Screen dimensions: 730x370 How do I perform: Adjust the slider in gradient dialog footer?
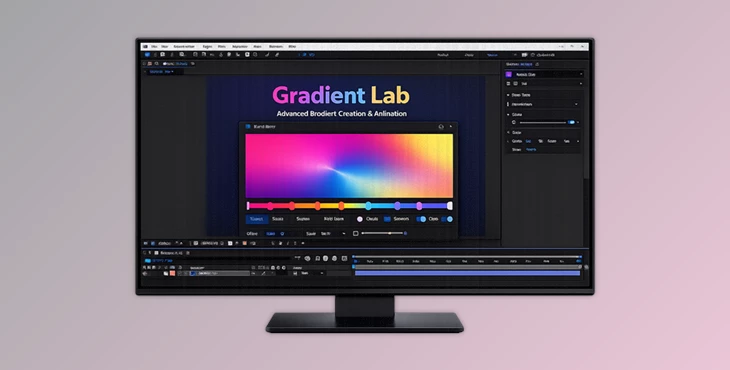[x=384, y=233]
